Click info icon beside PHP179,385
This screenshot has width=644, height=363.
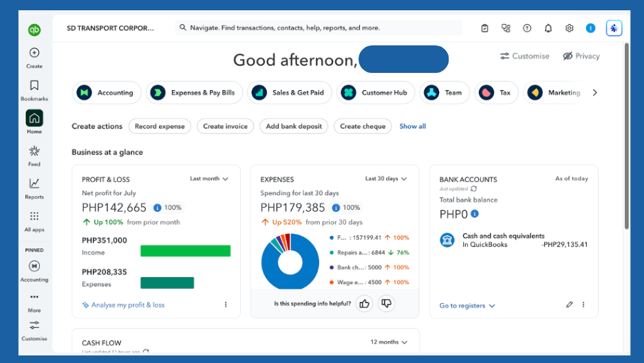(x=336, y=208)
